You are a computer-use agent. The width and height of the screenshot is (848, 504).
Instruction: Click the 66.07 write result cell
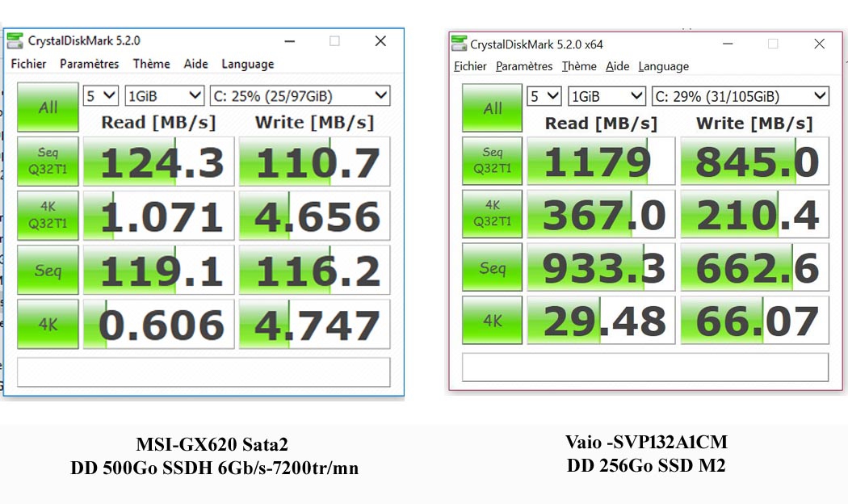click(754, 320)
